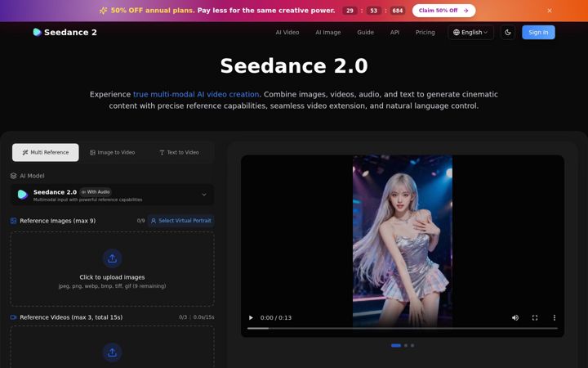Play the demo video
Viewport: 588px width, 368px height.
pos(251,317)
